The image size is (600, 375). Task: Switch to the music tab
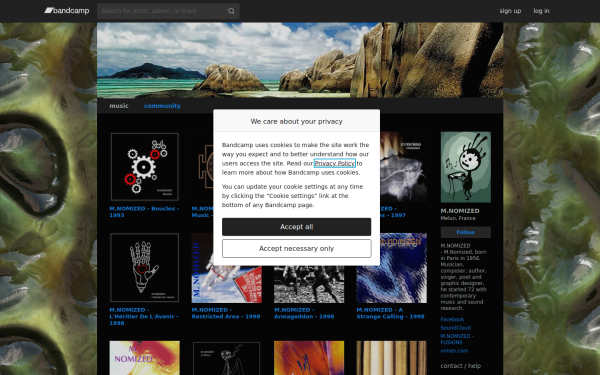(119, 106)
